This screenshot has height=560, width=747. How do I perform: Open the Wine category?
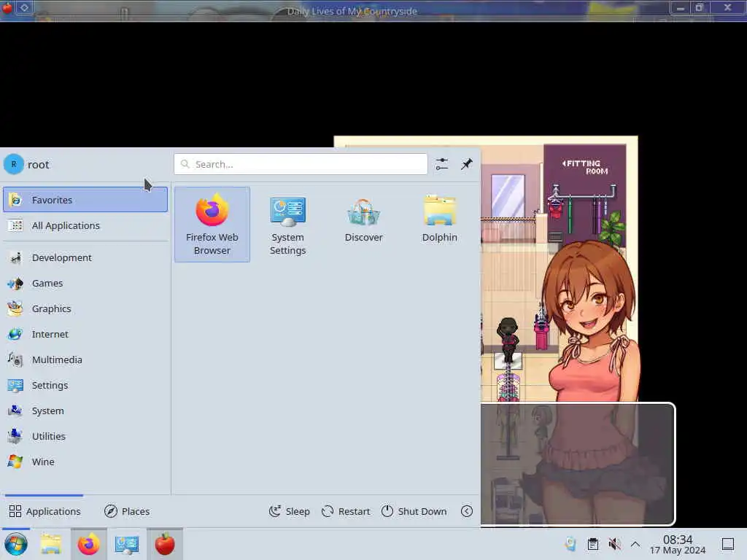pos(85,462)
